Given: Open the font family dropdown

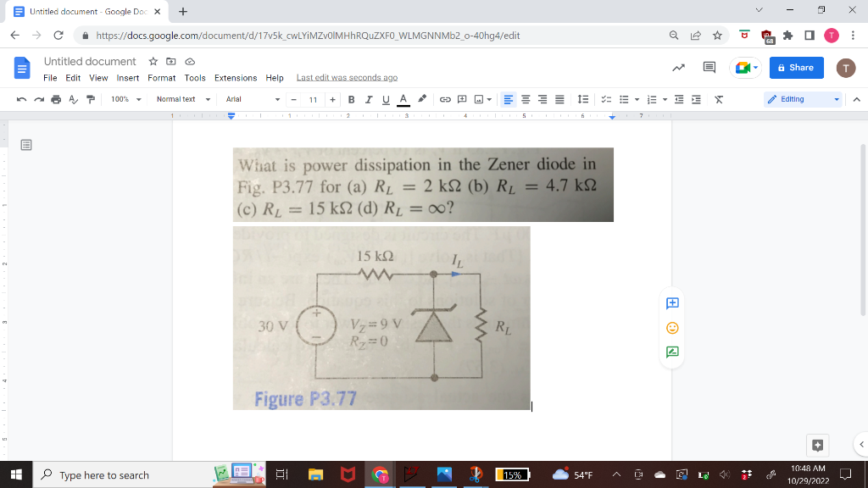Looking at the screenshot, I should (x=254, y=99).
